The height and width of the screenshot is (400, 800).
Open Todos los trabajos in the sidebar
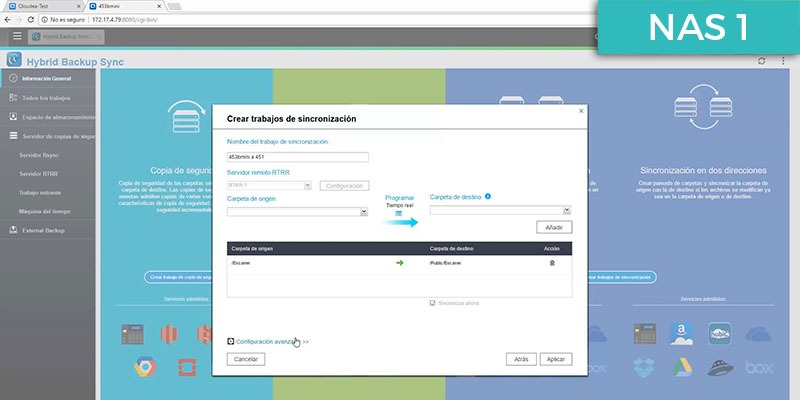pyautogui.click(x=47, y=97)
